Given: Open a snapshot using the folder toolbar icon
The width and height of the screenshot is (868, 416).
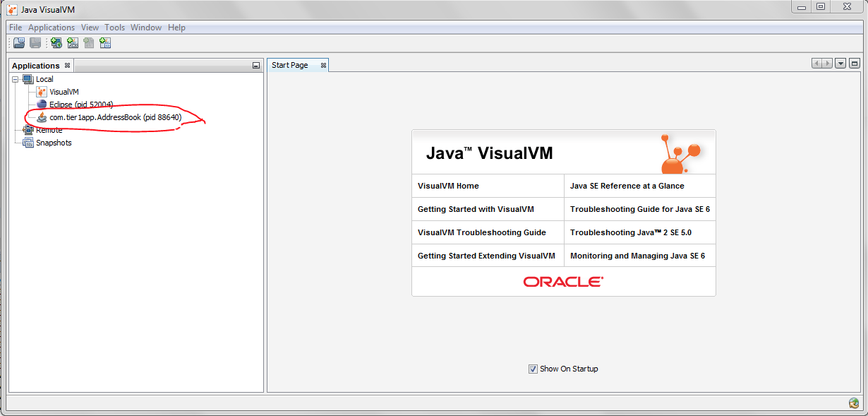Looking at the screenshot, I should coord(18,42).
